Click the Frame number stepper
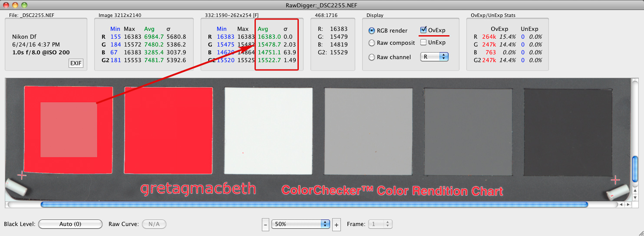 coord(380,224)
